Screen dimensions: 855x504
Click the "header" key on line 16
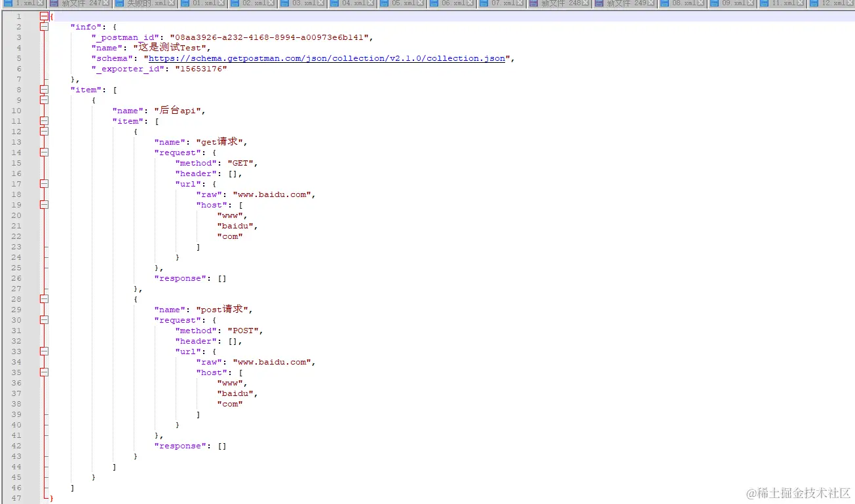pyautogui.click(x=197, y=173)
